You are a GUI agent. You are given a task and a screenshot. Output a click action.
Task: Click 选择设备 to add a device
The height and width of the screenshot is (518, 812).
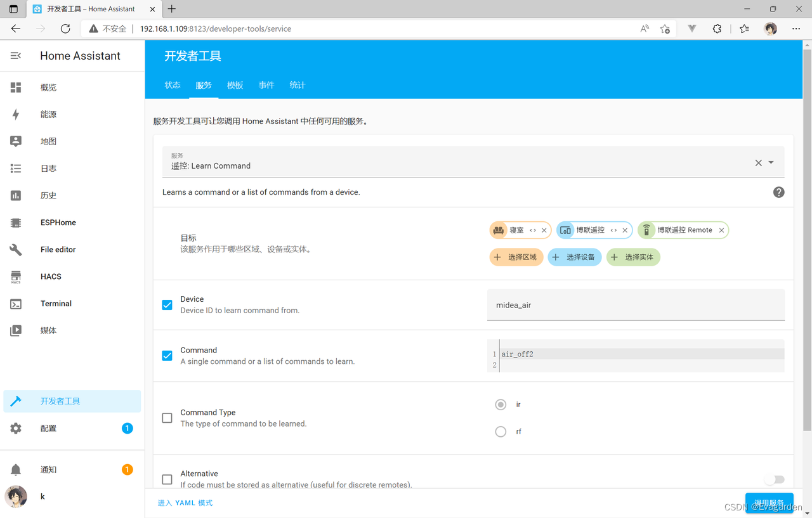(x=575, y=257)
